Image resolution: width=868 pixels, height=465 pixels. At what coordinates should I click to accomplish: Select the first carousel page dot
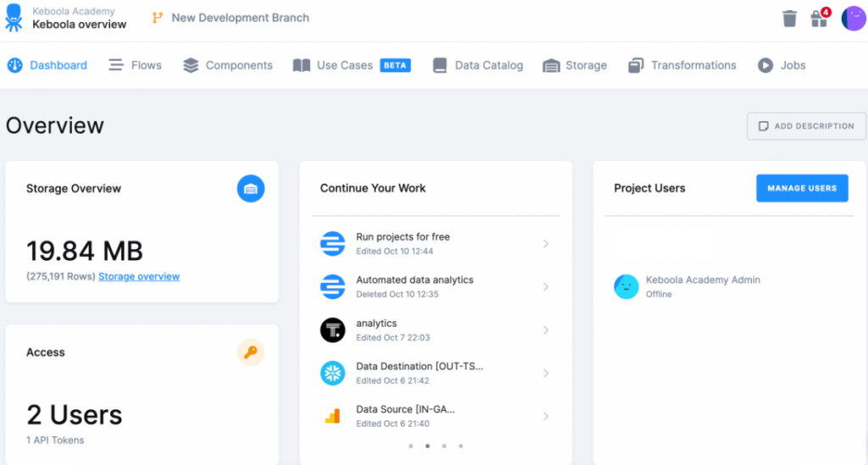coord(411,446)
